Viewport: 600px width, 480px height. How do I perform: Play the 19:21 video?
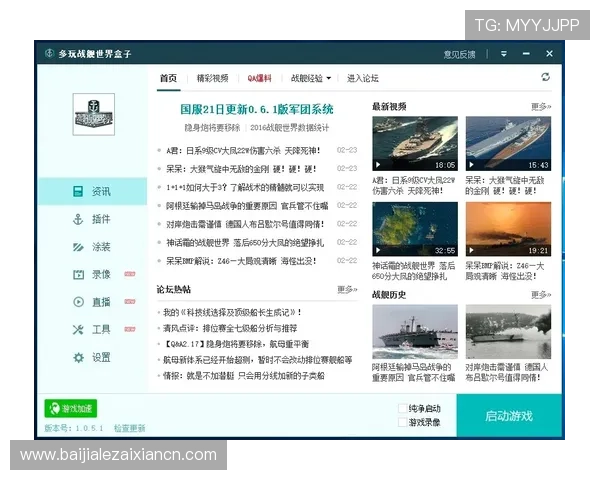coord(508,229)
